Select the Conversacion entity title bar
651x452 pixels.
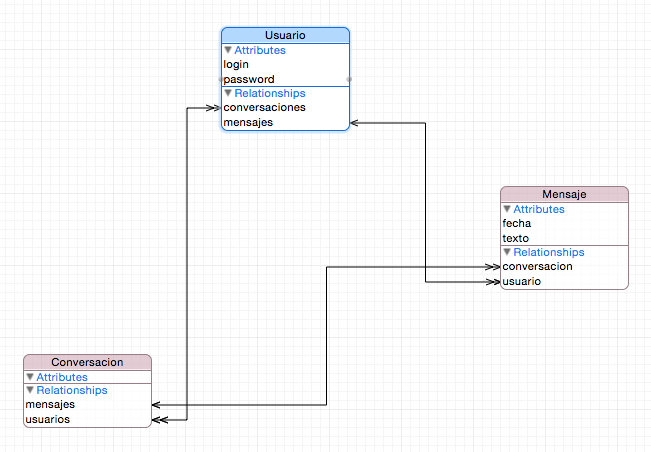click(x=87, y=362)
